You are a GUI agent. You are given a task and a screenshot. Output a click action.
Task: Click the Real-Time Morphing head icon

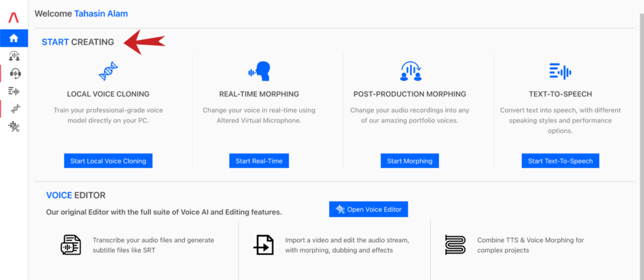pos(258,71)
